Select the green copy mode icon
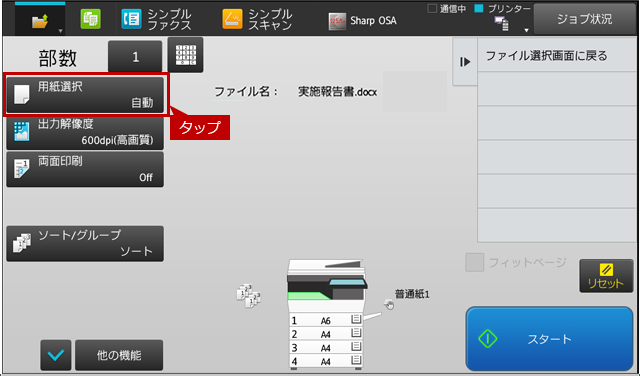640x376 pixels. tap(91, 19)
